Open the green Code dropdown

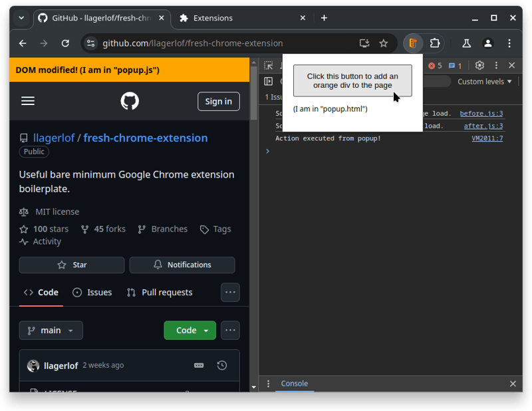point(190,331)
